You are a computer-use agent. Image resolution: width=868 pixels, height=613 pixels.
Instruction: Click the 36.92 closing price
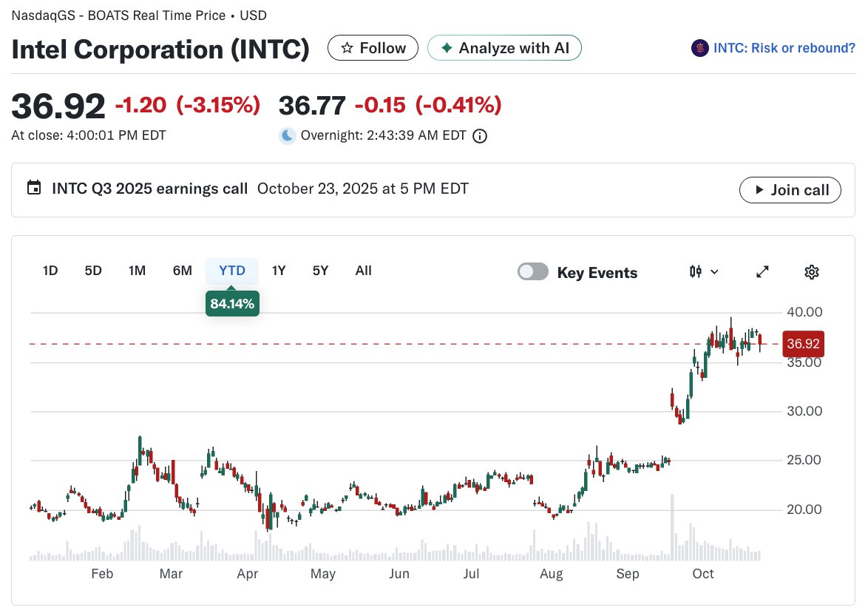pos(58,106)
